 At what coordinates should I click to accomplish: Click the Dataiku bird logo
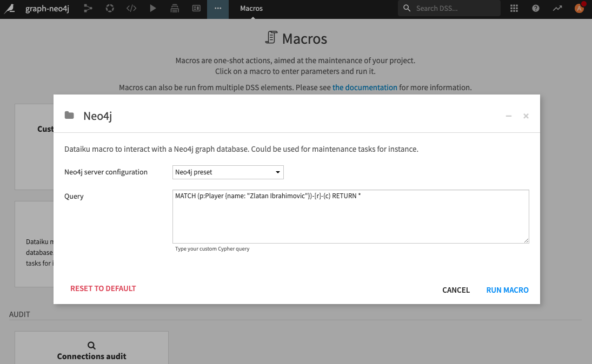(9, 8)
